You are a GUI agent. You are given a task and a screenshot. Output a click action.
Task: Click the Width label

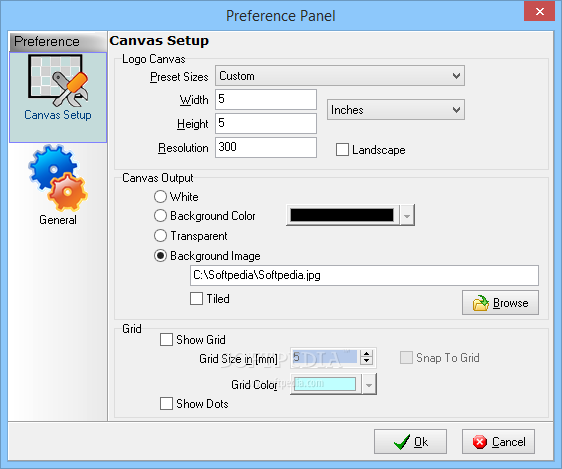tap(194, 100)
